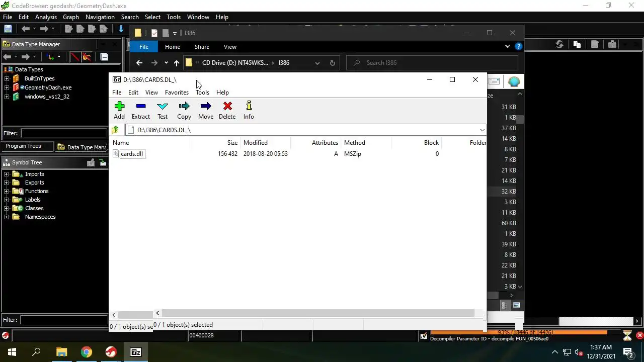Expand GeometryDash.exe data type archive
The image size is (644, 362).
[x=7, y=87]
